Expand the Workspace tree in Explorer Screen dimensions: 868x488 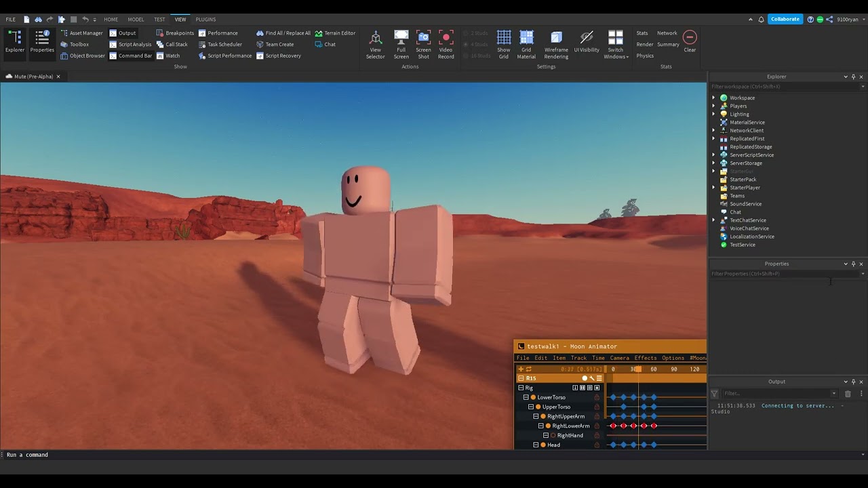(713, 98)
